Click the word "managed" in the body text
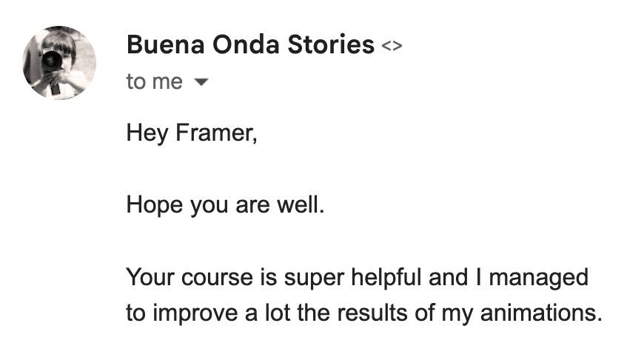This screenshot has width=644, height=363. (x=539, y=278)
